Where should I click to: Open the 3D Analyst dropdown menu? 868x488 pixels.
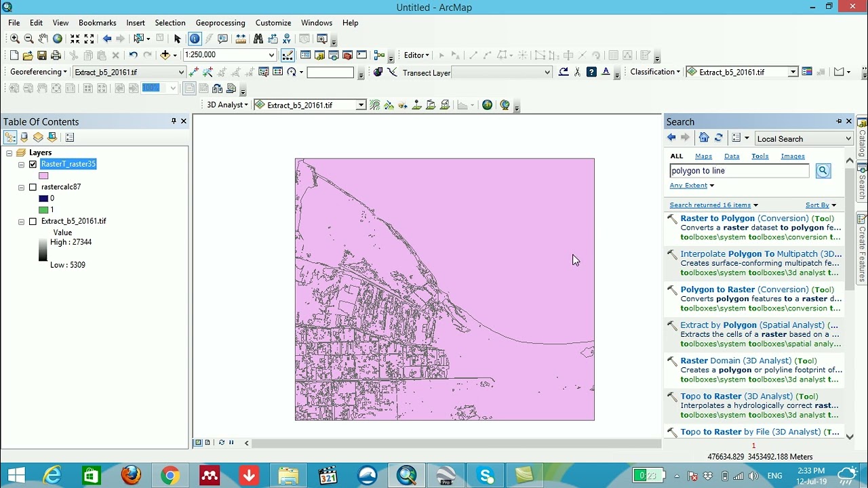[227, 105]
